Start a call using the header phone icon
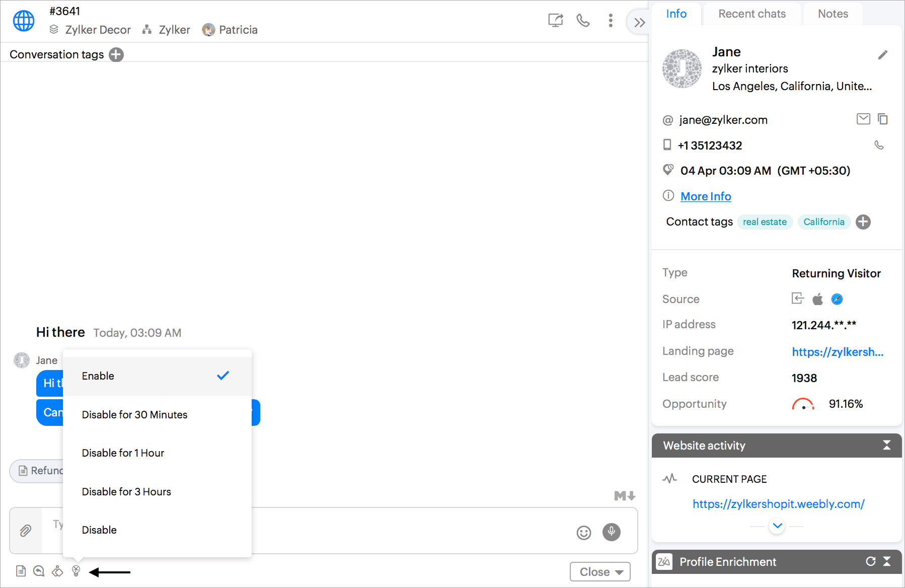 click(583, 20)
